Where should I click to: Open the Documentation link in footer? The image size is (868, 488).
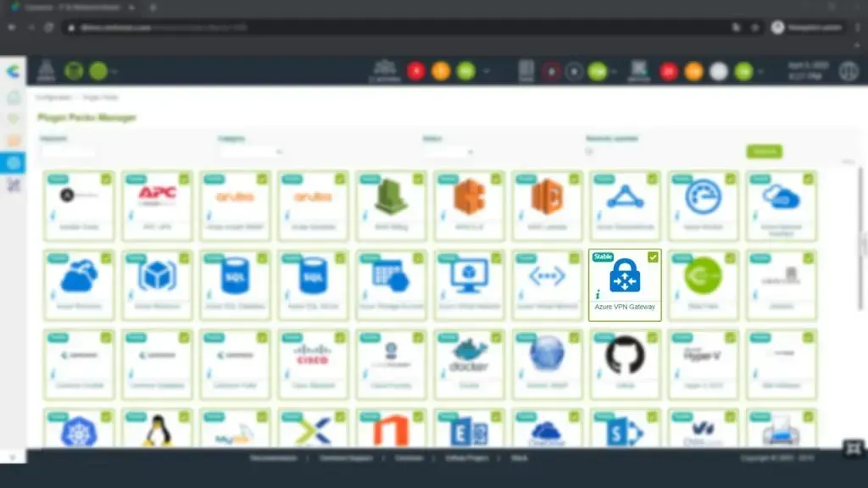274,458
